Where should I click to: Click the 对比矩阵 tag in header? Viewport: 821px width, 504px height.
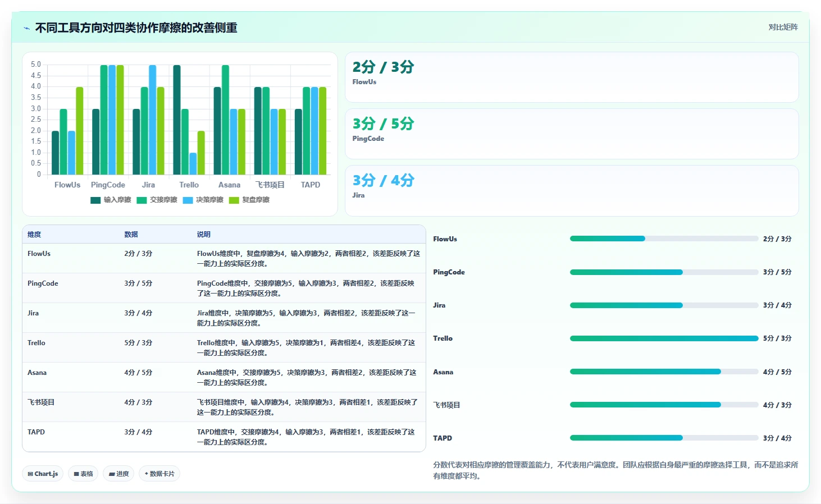point(783,27)
